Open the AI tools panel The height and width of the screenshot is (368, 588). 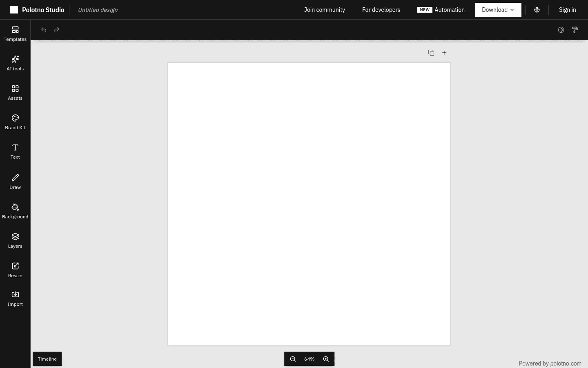(x=15, y=63)
